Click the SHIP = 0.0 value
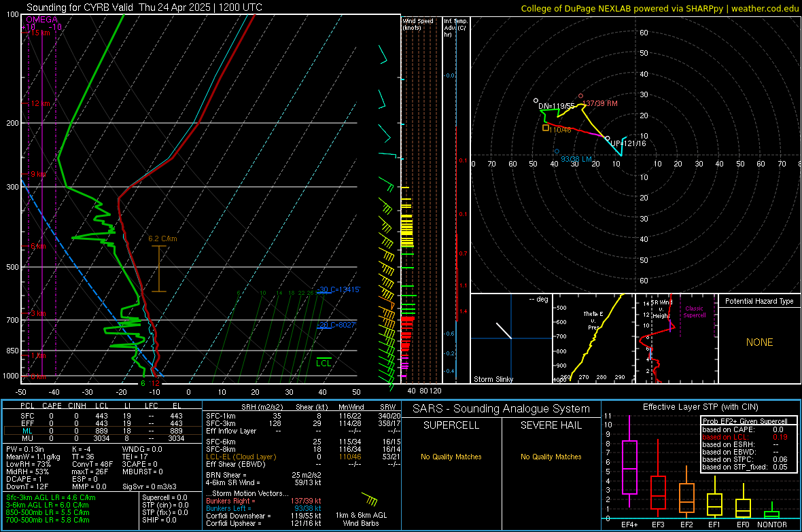Viewport: 802px width, 532px height. 159,520
